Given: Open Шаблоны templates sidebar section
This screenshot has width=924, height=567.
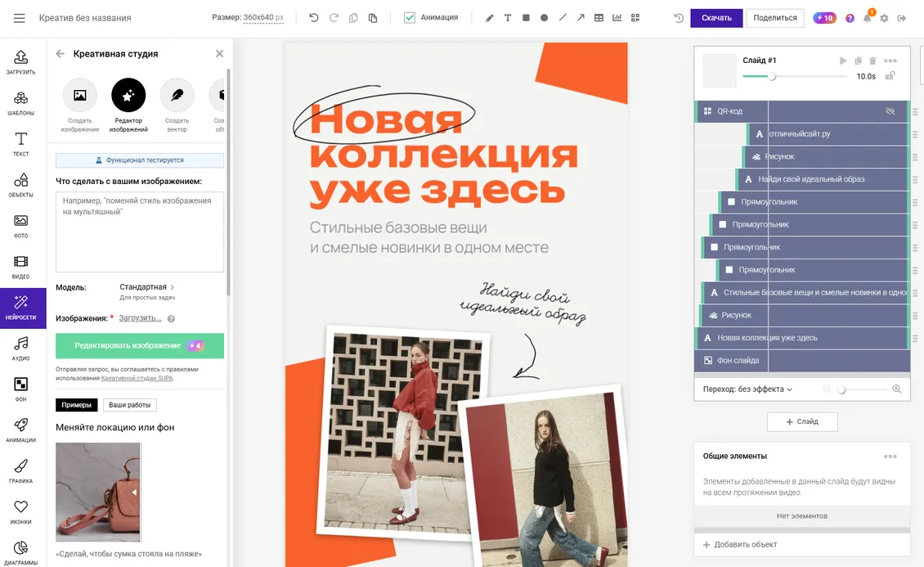Looking at the screenshot, I should coord(20,104).
